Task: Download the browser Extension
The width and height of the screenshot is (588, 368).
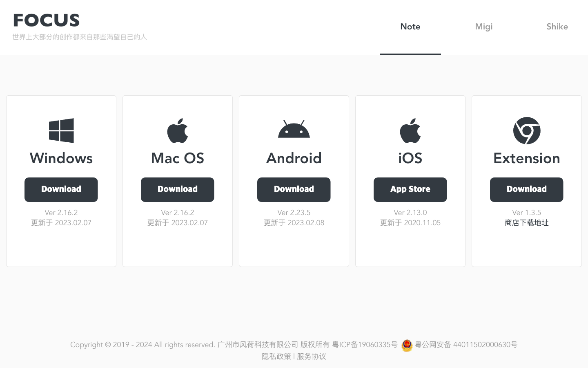Action: pos(526,189)
